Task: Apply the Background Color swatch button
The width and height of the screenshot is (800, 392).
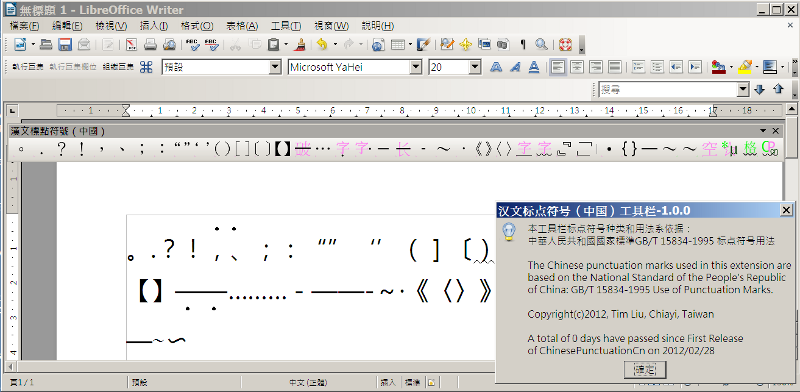Action: tap(770, 67)
